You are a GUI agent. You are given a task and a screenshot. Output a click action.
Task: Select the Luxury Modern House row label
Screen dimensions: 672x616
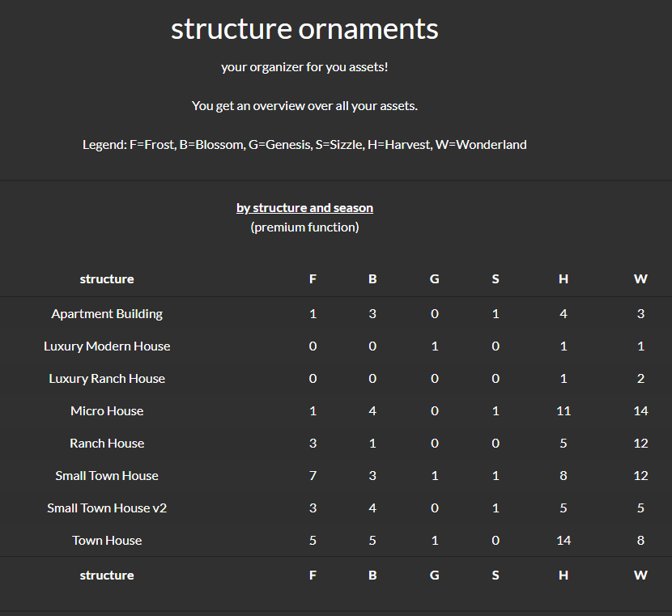click(x=107, y=346)
